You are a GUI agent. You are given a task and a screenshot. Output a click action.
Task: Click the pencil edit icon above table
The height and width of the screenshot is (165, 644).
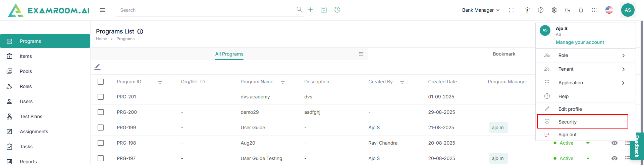coord(98,67)
